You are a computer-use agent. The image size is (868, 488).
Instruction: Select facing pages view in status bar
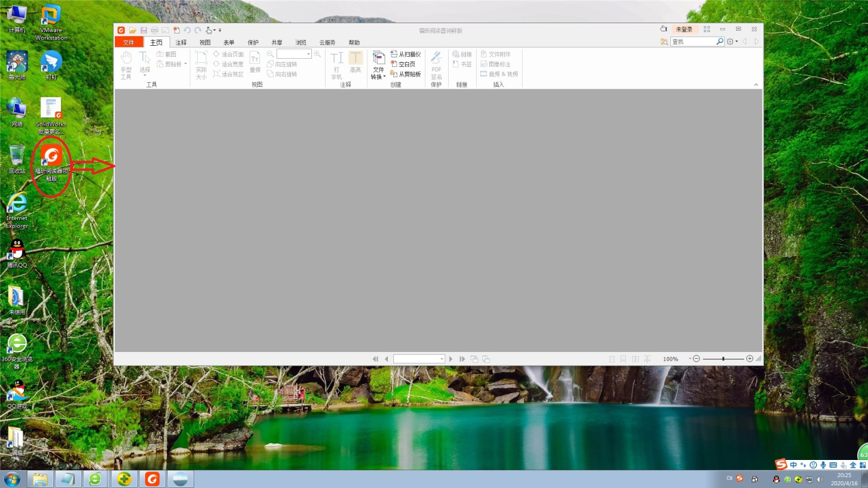(x=635, y=359)
